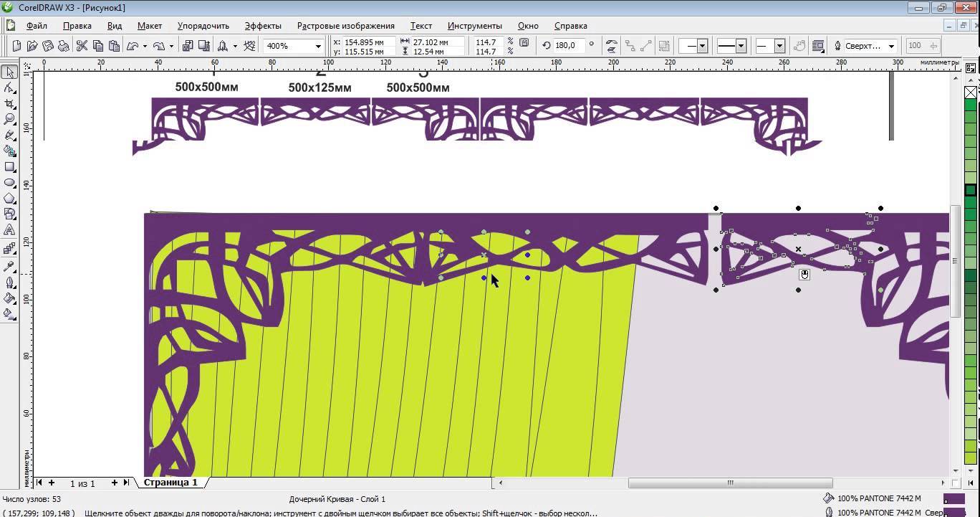Click the no-fill swatch atop color palette
980x517 pixels.
coord(971,93)
